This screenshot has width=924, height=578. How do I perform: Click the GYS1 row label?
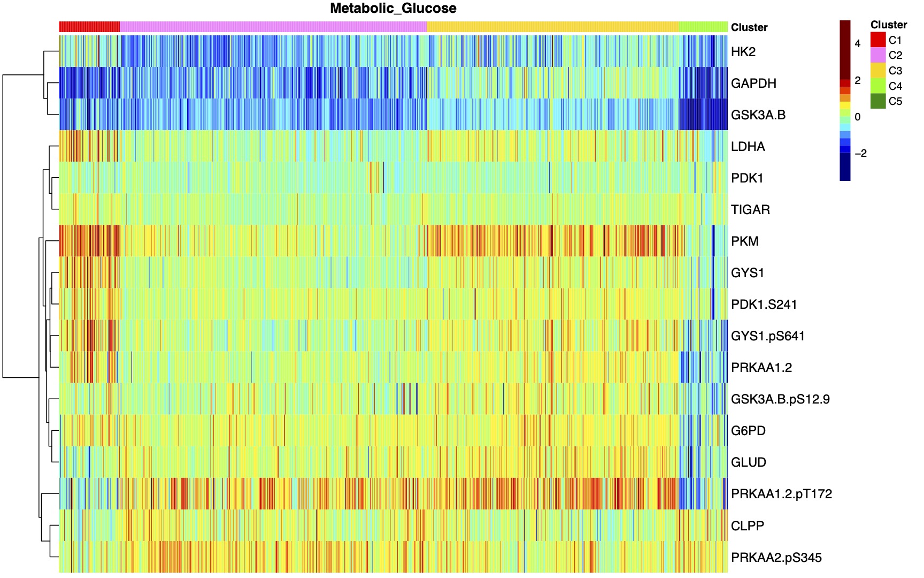[x=748, y=273]
